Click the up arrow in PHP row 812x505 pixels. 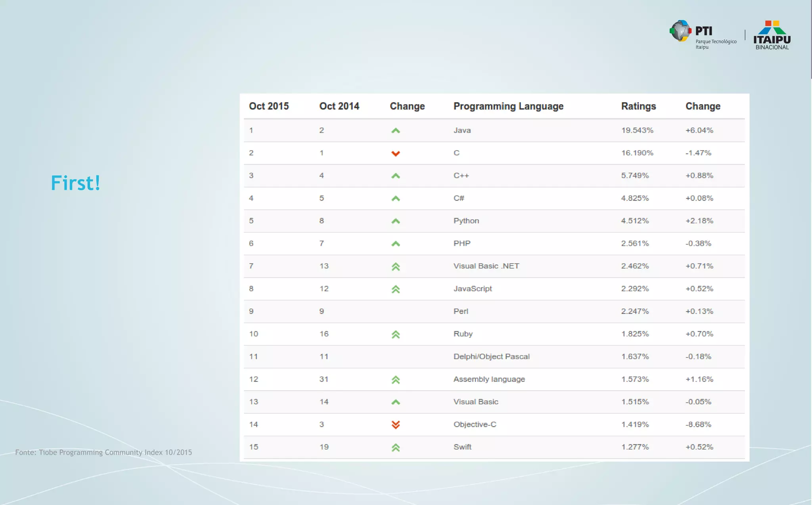click(x=395, y=243)
